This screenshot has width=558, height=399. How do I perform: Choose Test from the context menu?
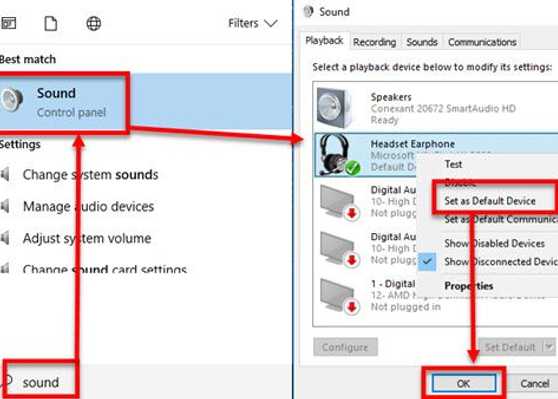click(453, 164)
